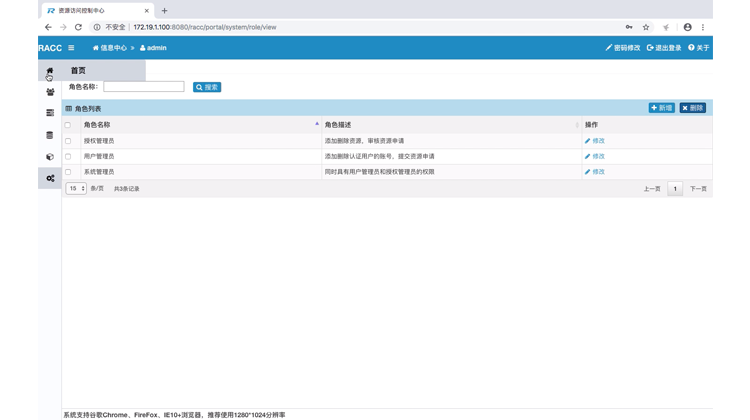
Task: Sort by 角色名称 column arrow
Action: coord(317,125)
